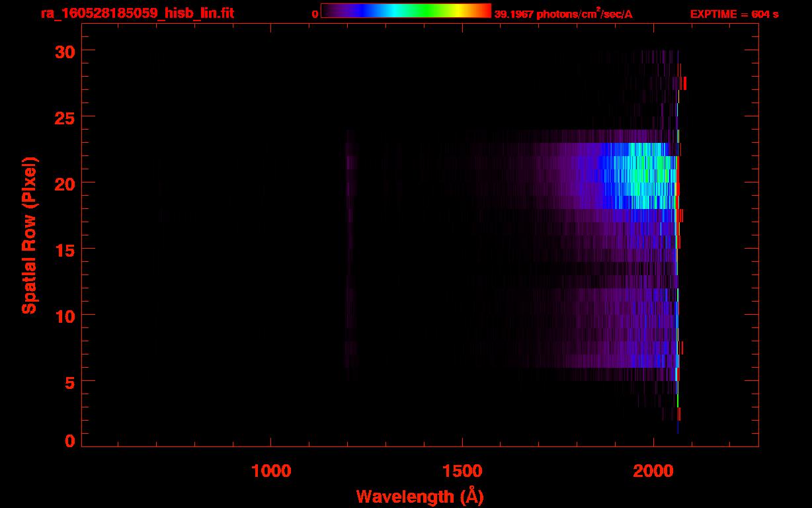Screen dimensions: 812x508
Task: Click the 1500 wavelength tick label
Action: coord(462,471)
